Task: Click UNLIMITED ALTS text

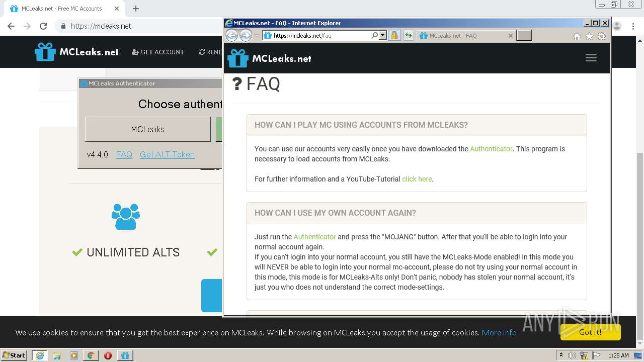Action: [133, 252]
